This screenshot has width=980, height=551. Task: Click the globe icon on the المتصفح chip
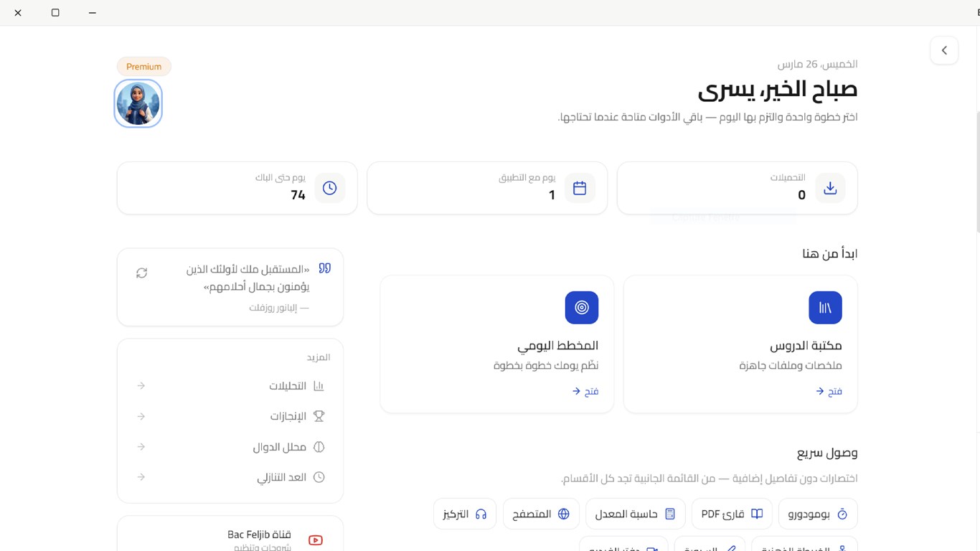coord(564,514)
